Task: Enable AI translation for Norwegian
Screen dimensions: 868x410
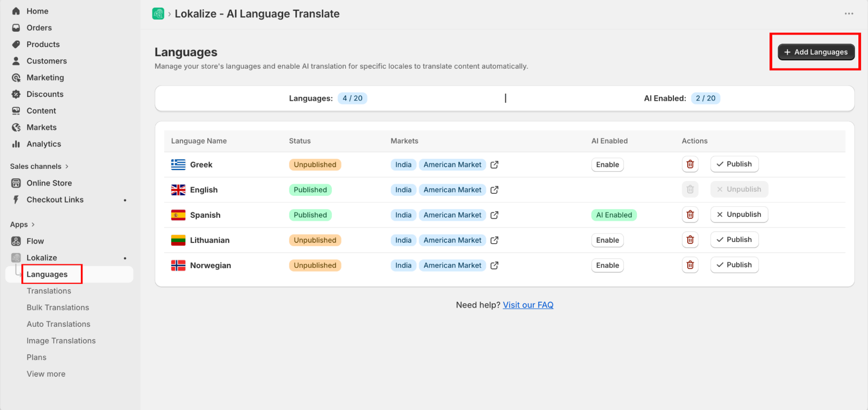Action: click(607, 265)
